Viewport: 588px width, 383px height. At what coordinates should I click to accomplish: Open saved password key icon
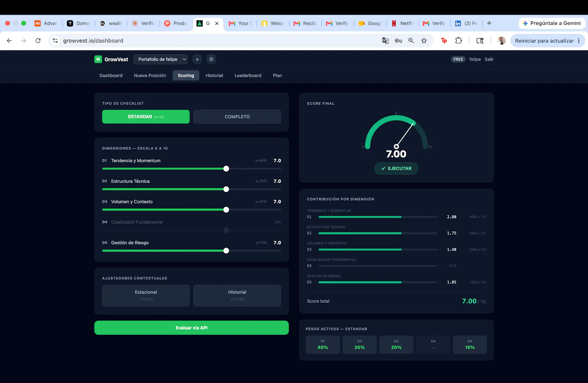(x=398, y=41)
